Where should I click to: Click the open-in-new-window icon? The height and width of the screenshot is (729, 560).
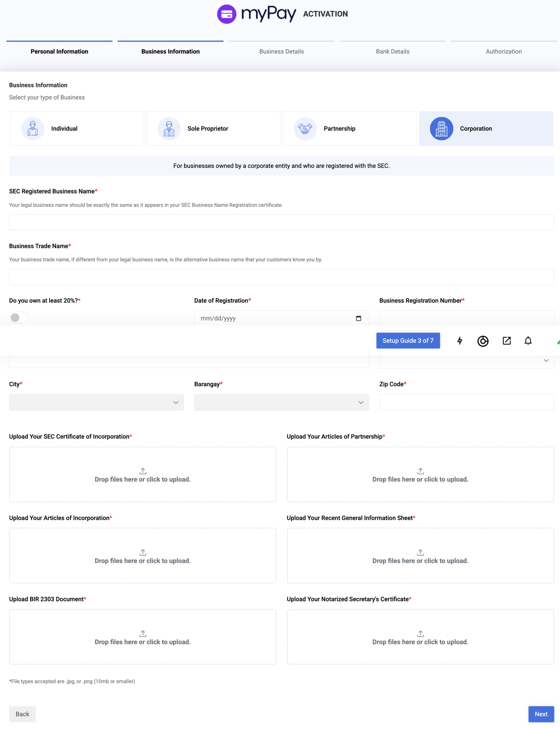506,341
